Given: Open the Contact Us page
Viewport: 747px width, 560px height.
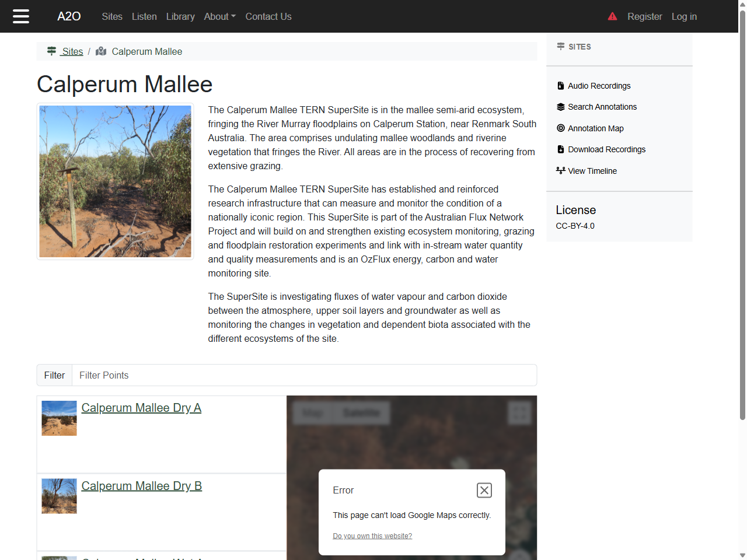Looking at the screenshot, I should (268, 16).
